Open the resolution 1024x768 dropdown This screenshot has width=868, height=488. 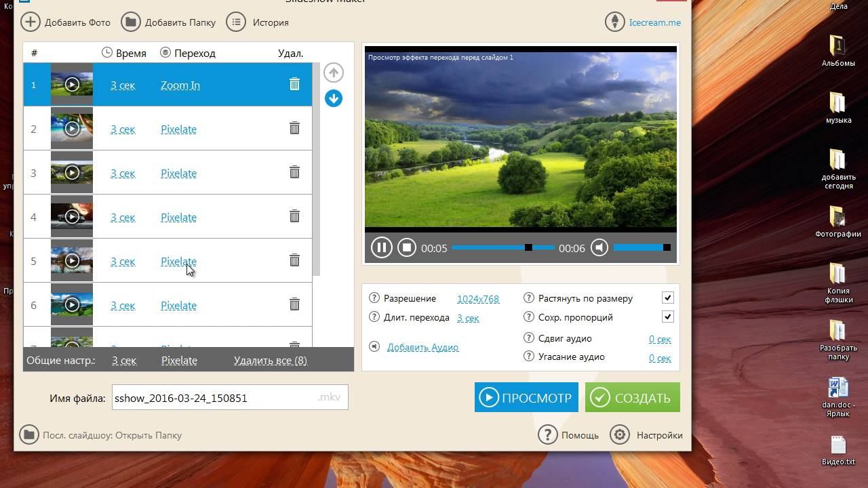(478, 299)
